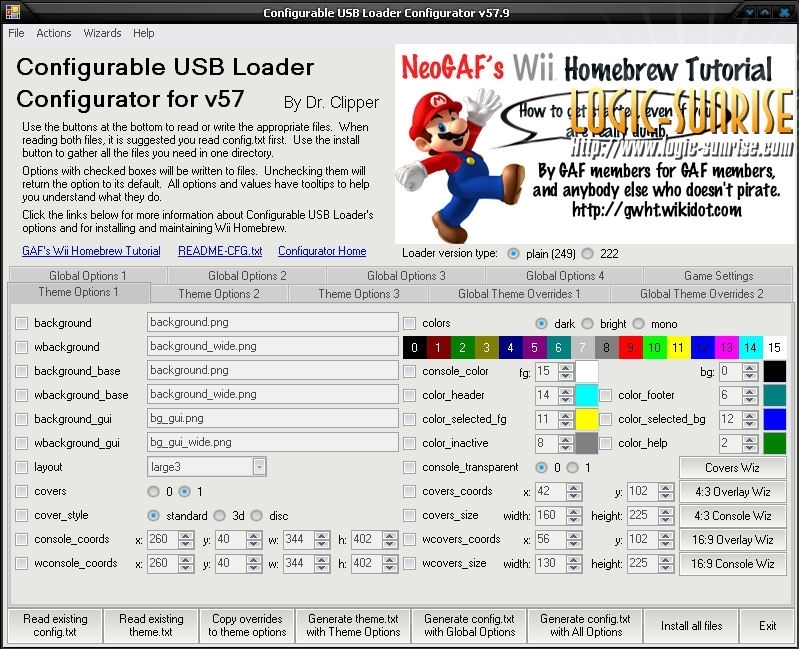Open the Global Theme Overrides 1 tab

pyautogui.click(x=519, y=294)
